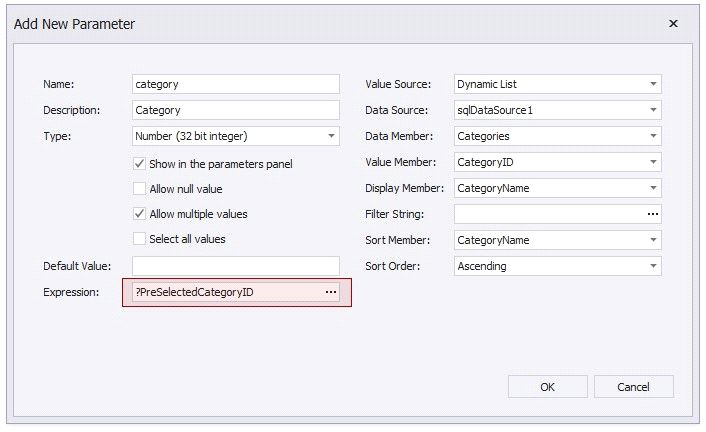Click the Cancel button
Screen dimensions: 706x432
(x=633, y=387)
